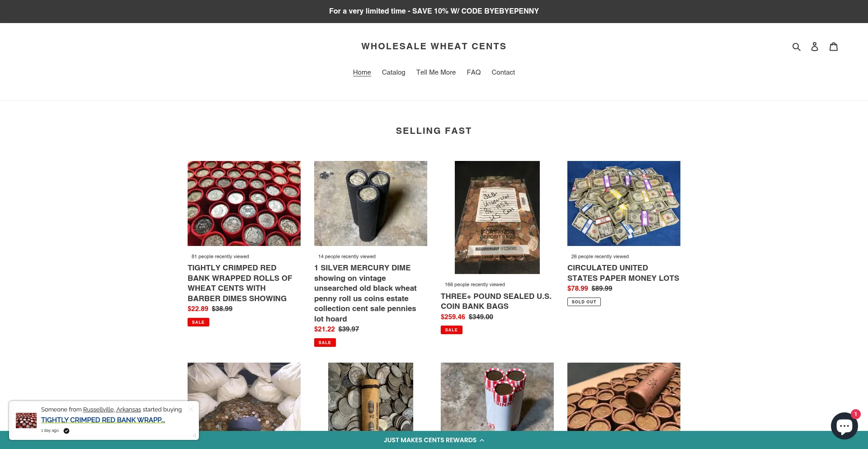Open the account login icon
This screenshot has height=449, width=868.
[815, 47]
